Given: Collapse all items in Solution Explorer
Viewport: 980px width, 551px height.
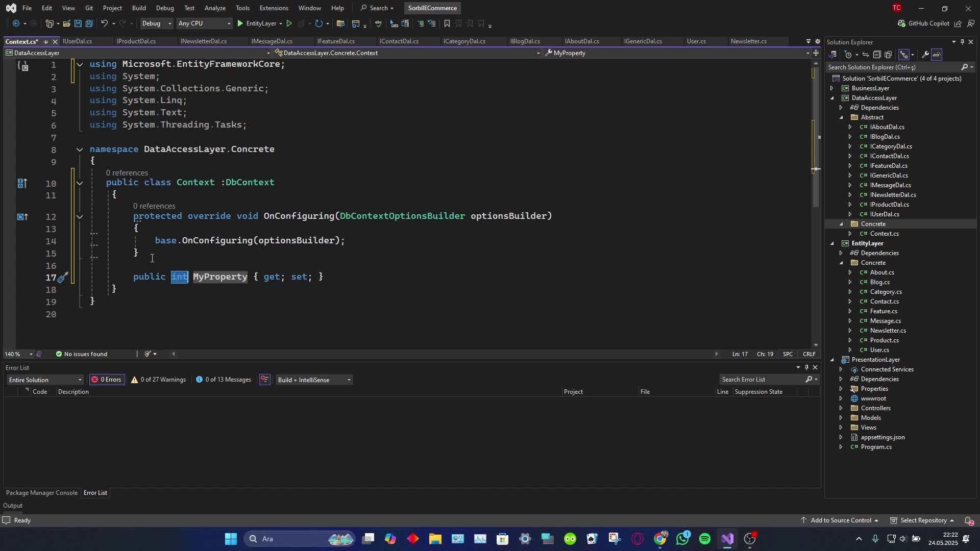Looking at the screenshot, I should pos(876,55).
